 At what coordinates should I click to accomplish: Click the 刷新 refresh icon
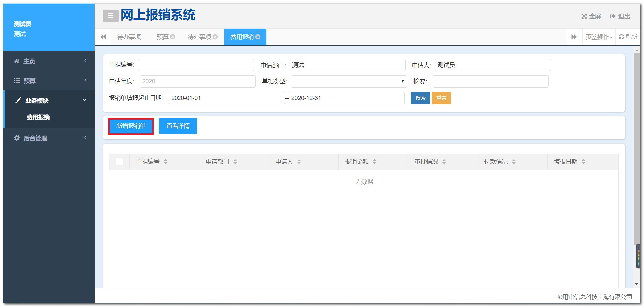(x=622, y=37)
